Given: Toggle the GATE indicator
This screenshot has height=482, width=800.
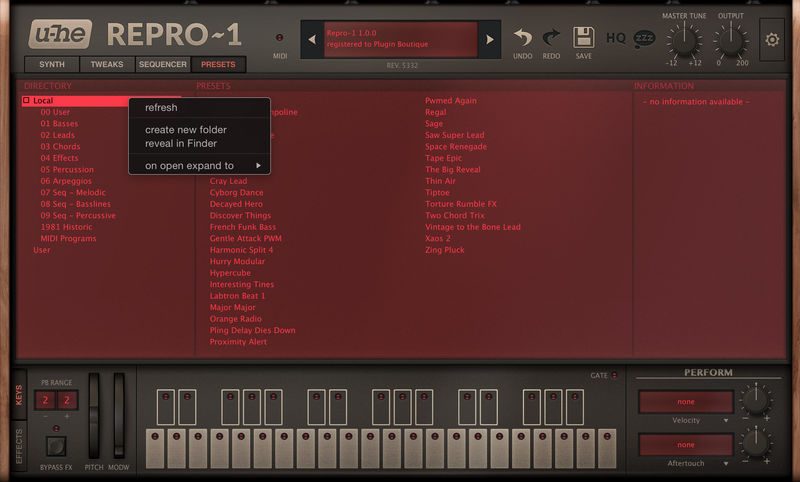Looking at the screenshot, I should click(614, 376).
